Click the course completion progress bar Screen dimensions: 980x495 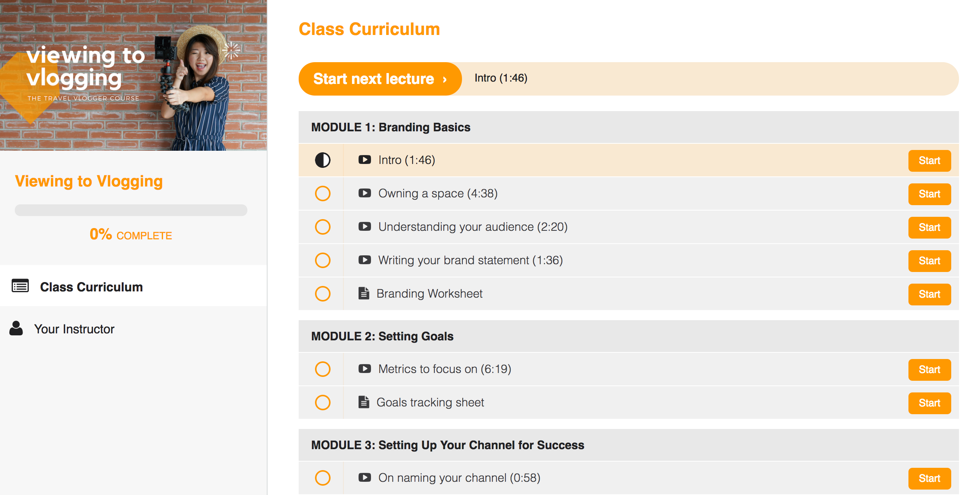click(x=131, y=210)
